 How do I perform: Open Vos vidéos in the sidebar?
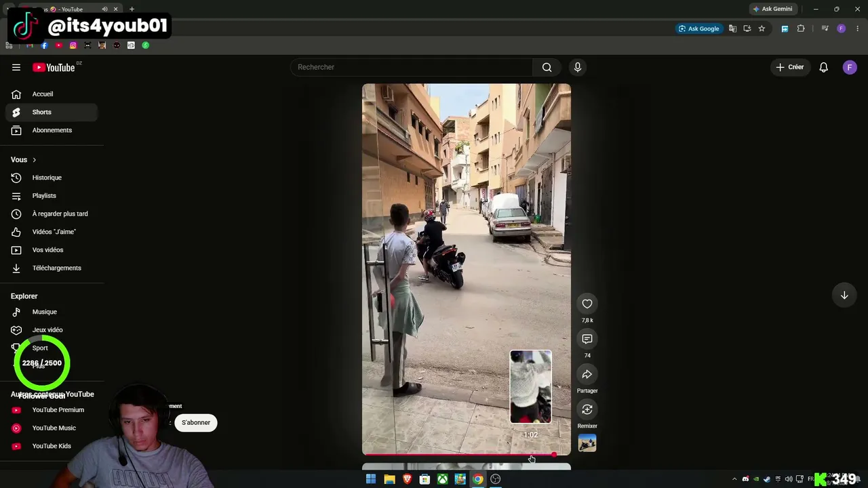pyautogui.click(x=52, y=250)
